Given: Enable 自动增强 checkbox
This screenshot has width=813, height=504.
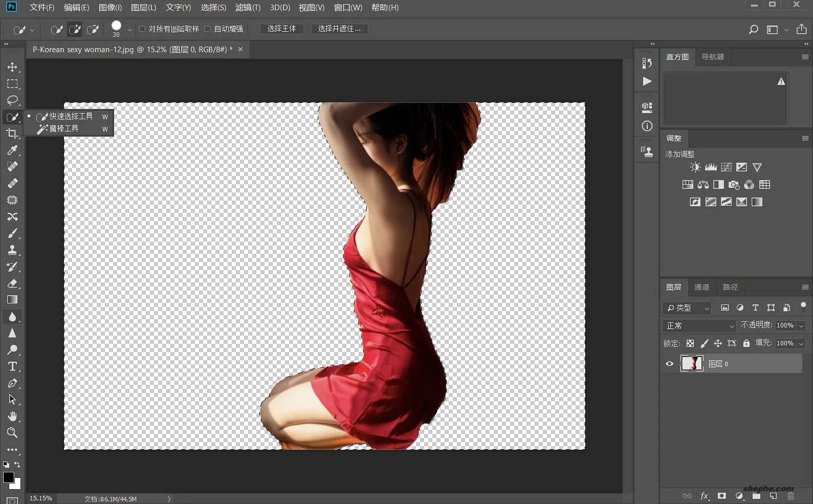Looking at the screenshot, I should tap(207, 29).
